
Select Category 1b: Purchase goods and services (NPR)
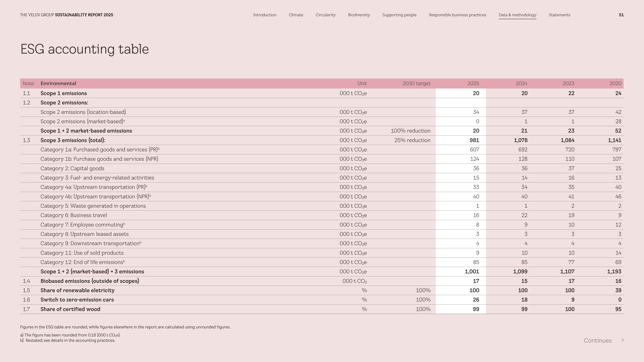point(99,159)
